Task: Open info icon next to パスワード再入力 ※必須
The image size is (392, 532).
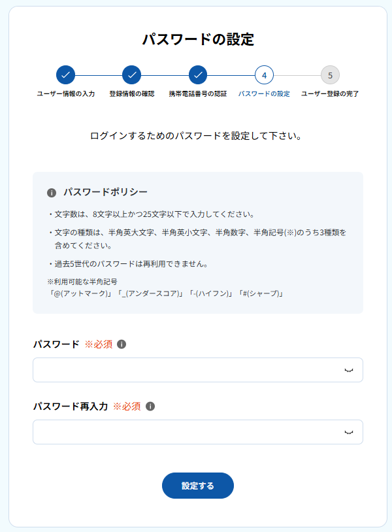Action: pos(150,407)
